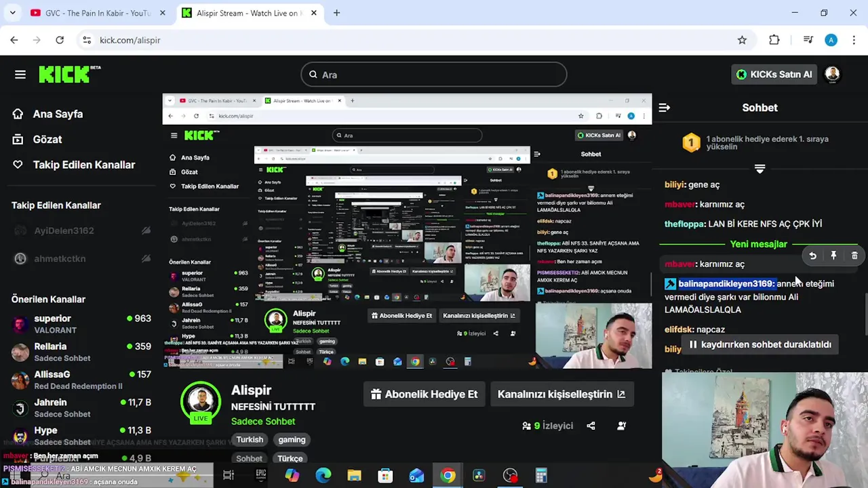This screenshot has height=488, width=868.
Task: Click the 9 İzleyici viewer count
Action: tap(547, 426)
